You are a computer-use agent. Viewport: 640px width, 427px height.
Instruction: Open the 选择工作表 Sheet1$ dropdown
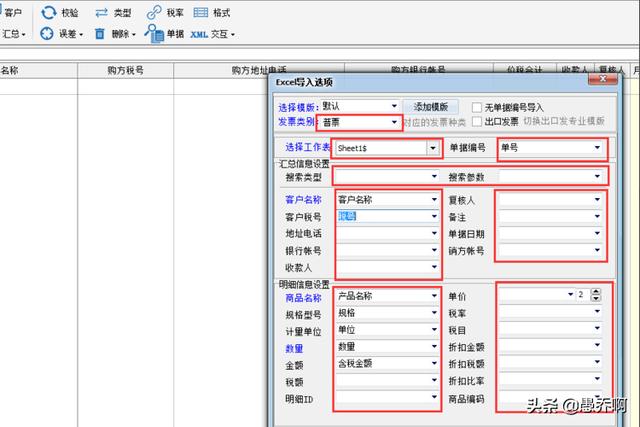pyautogui.click(x=433, y=148)
